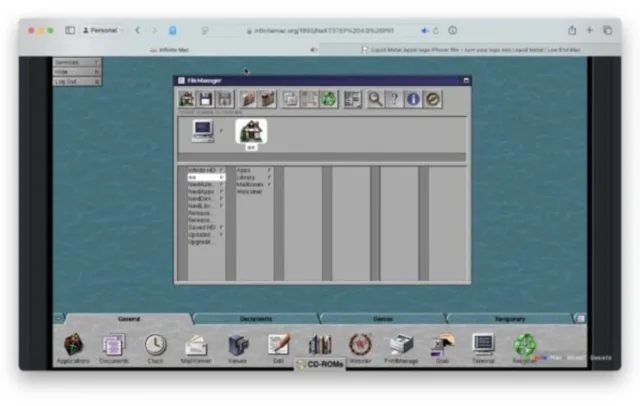Click the greyed double floppy disk toolbar icon
The image size is (640, 406).
click(224, 99)
